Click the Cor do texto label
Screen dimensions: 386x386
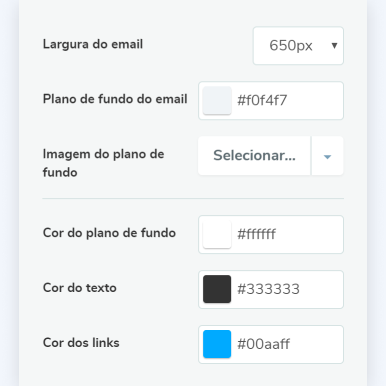[x=80, y=288]
